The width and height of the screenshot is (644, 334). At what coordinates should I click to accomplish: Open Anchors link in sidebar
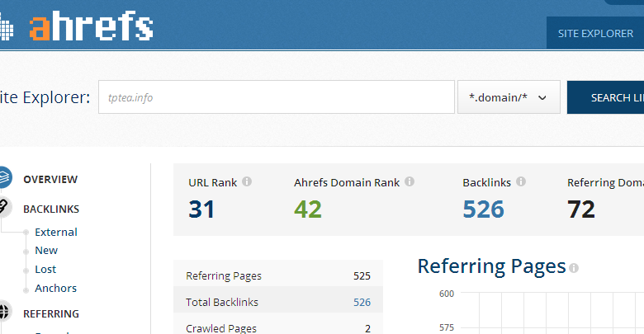(56, 288)
